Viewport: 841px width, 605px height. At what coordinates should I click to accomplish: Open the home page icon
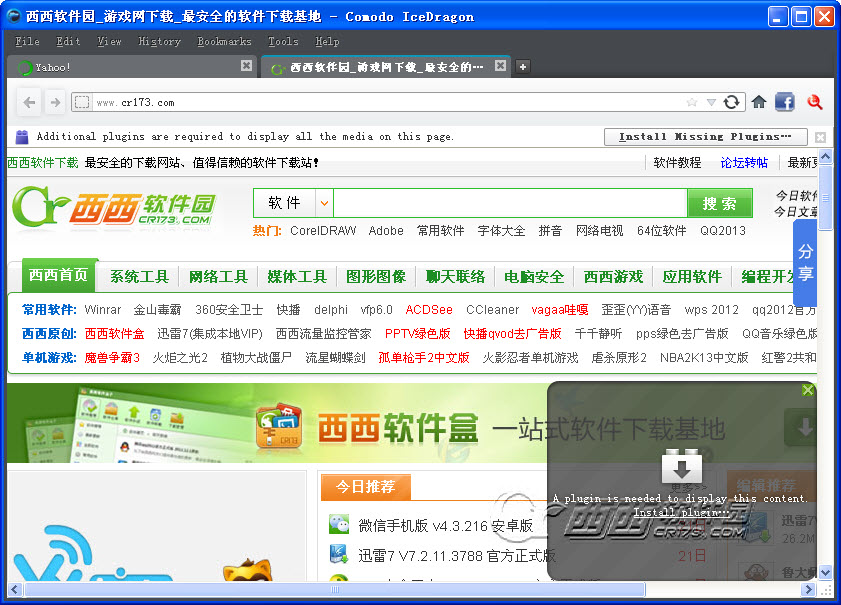(x=758, y=102)
